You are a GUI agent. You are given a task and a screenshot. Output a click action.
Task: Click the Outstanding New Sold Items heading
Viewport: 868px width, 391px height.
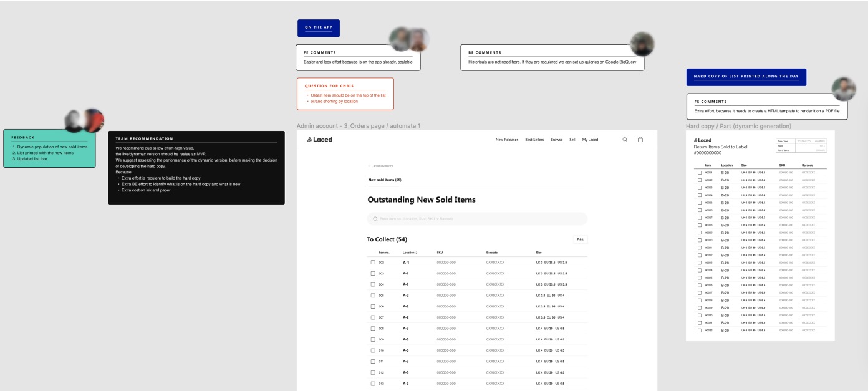point(422,200)
